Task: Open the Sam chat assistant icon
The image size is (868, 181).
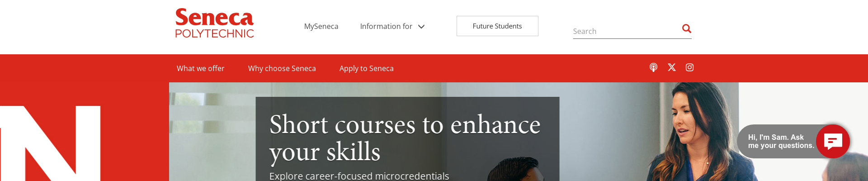Action: tap(833, 141)
